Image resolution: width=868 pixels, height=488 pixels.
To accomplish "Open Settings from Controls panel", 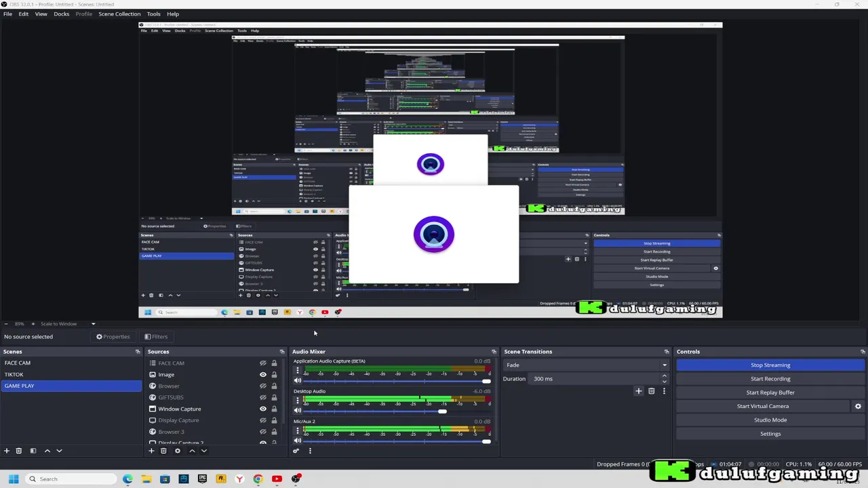I will 770,434.
